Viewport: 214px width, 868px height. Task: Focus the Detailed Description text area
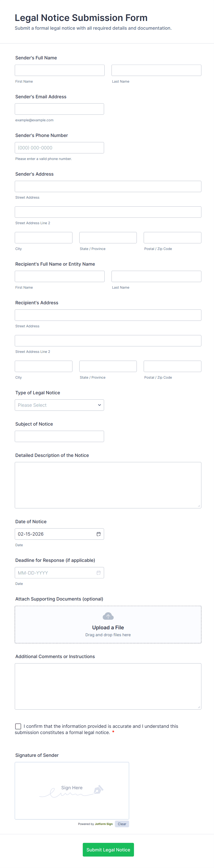(x=108, y=485)
